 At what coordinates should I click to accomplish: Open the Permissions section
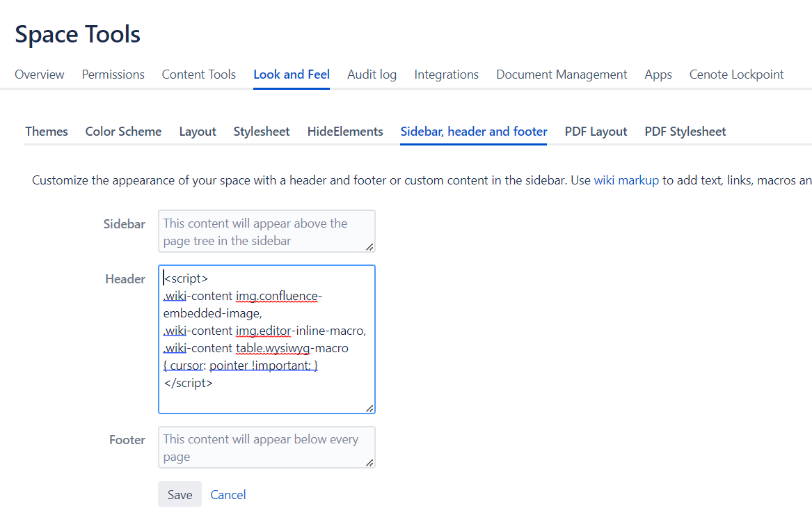tap(113, 74)
